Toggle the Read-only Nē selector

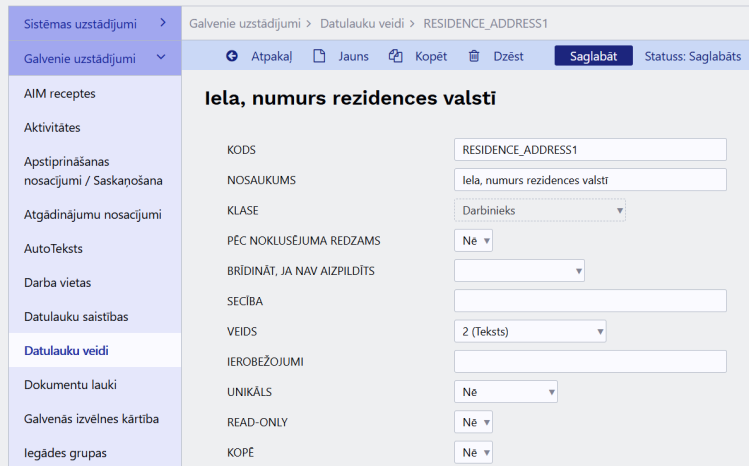(x=473, y=422)
